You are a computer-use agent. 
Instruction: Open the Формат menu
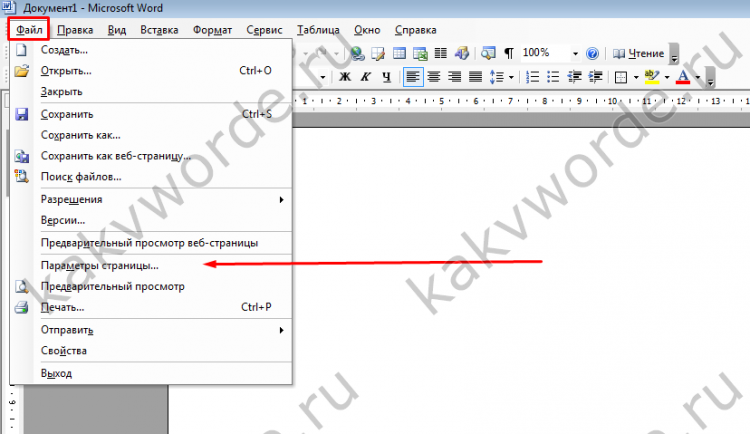click(212, 30)
